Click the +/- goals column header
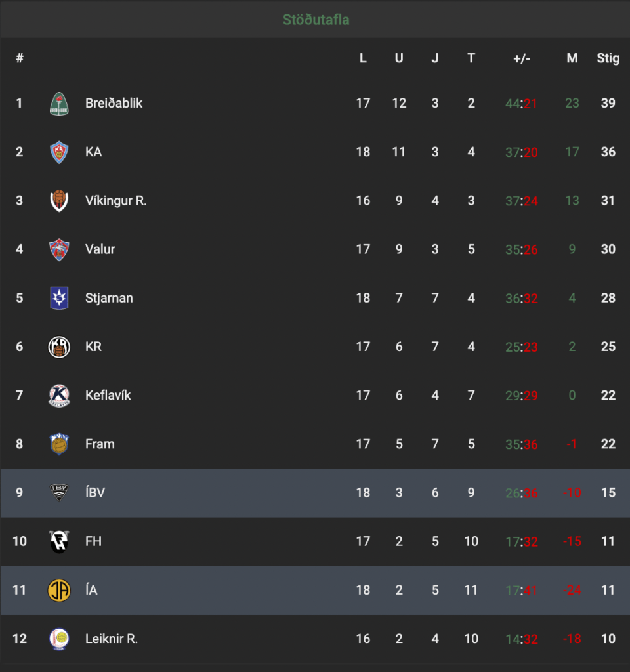Screen dimensions: 630x672 [x=522, y=58]
